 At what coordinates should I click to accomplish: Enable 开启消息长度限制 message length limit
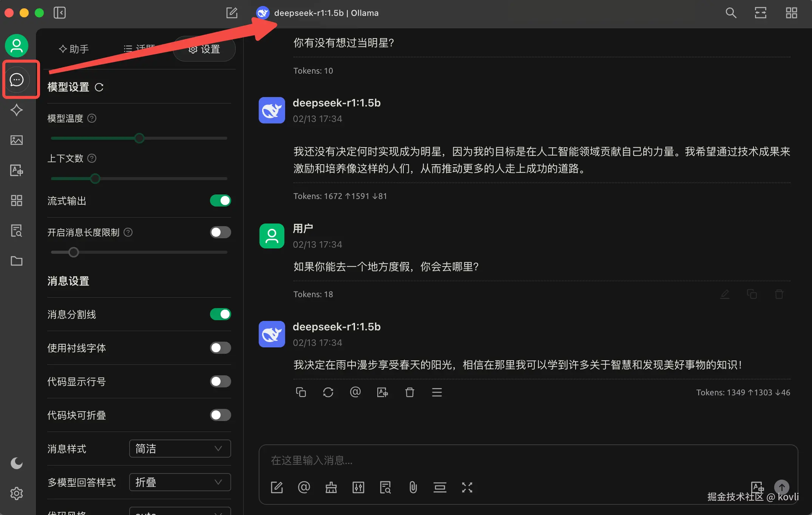[x=220, y=232]
